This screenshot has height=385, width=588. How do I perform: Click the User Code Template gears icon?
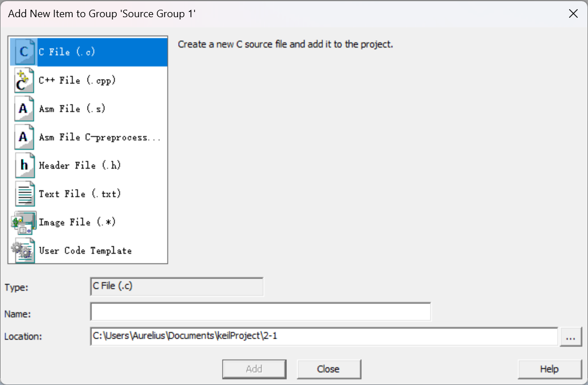23,250
